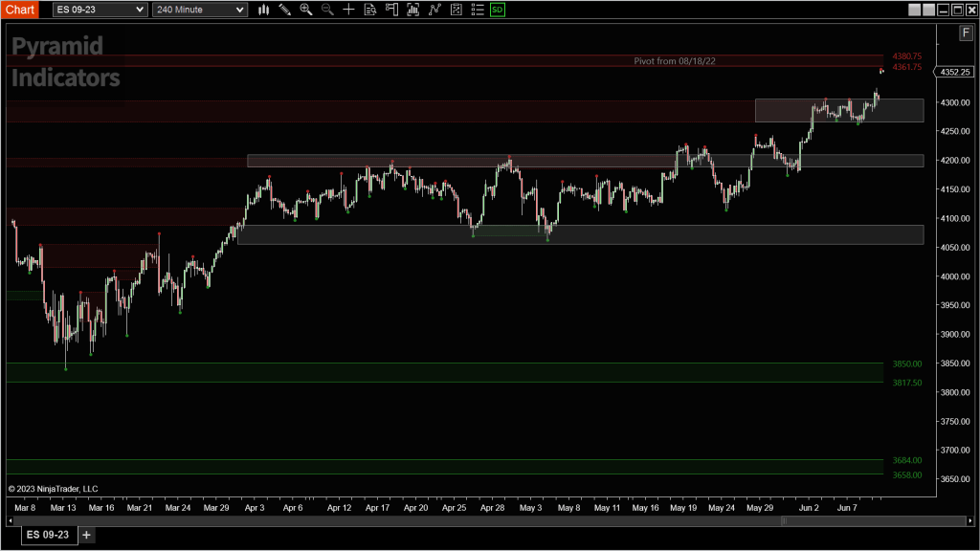Select the crosshair cursor icon

pyautogui.click(x=348, y=10)
